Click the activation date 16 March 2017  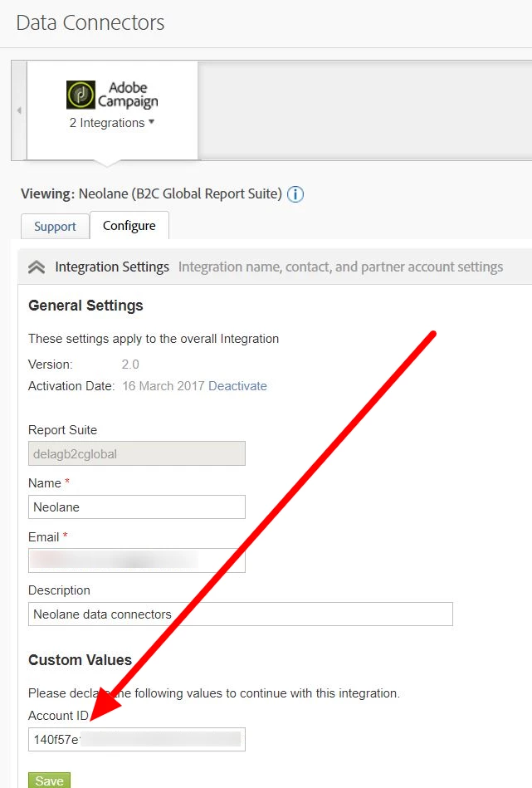[164, 386]
